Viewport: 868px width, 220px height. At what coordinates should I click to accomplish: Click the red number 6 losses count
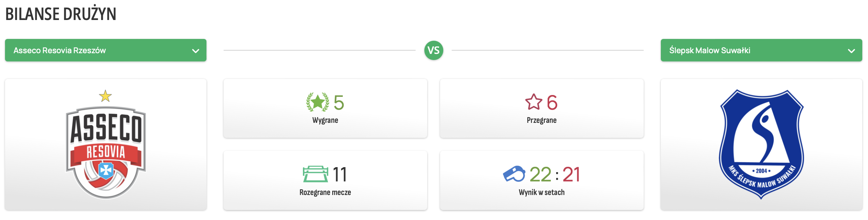tap(552, 103)
